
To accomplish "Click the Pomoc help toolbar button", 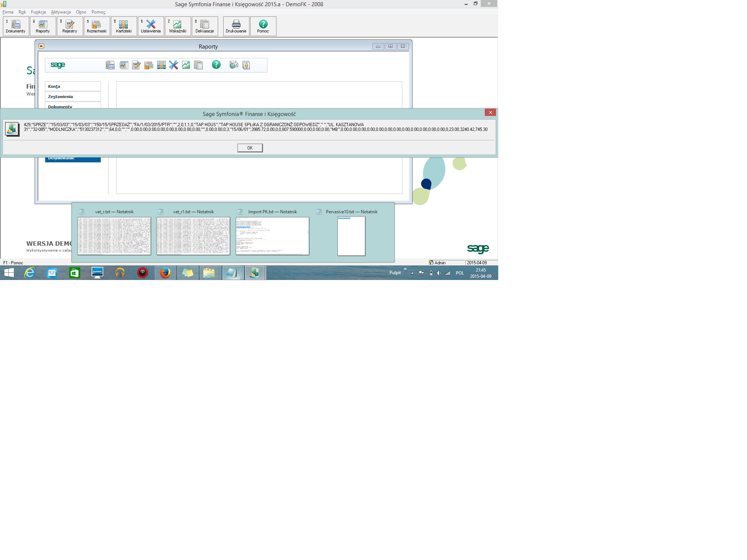I will [263, 26].
